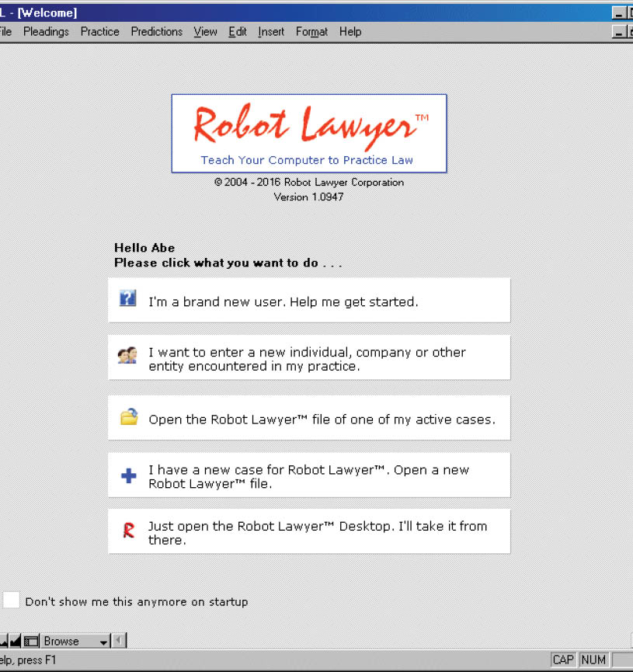Open the View menu
The image size is (633, 672).
pos(205,32)
